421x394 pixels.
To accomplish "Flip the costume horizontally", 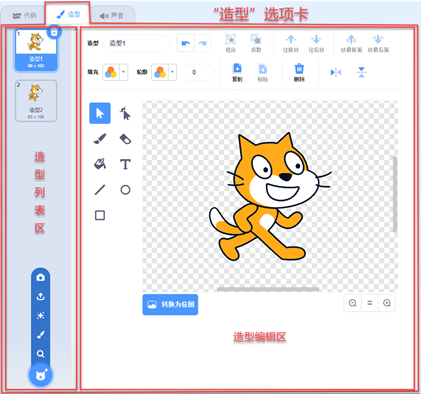I will click(x=336, y=72).
